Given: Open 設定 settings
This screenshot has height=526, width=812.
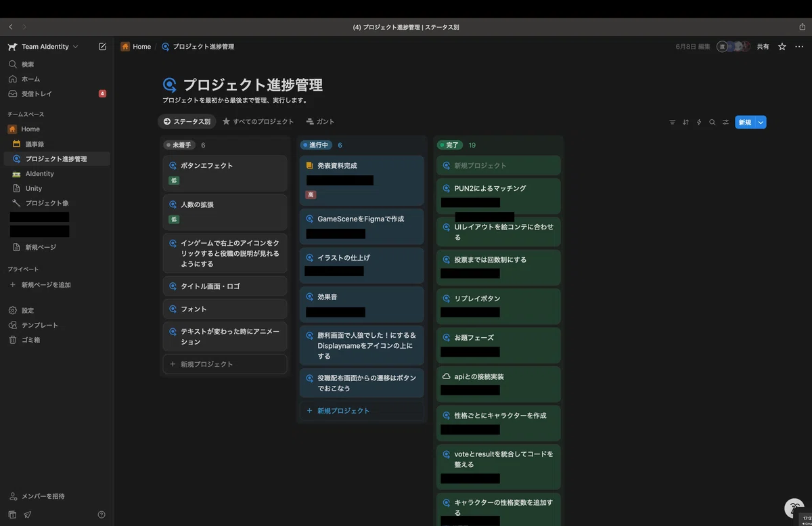Looking at the screenshot, I should pyautogui.click(x=57, y=311).
